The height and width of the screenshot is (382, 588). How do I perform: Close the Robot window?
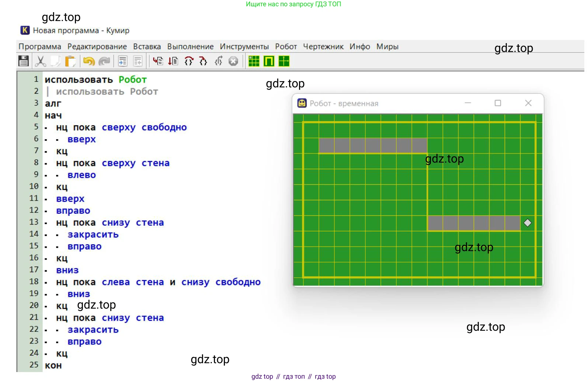528,103
